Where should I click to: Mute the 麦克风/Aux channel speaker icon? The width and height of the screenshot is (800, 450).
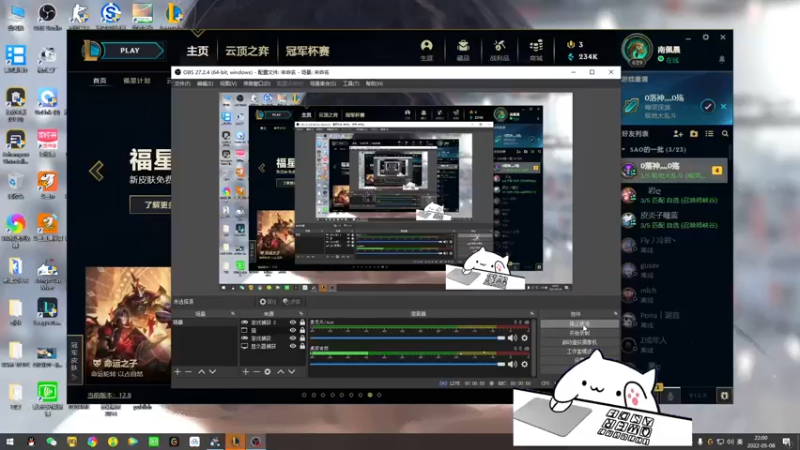coord(512,338)
